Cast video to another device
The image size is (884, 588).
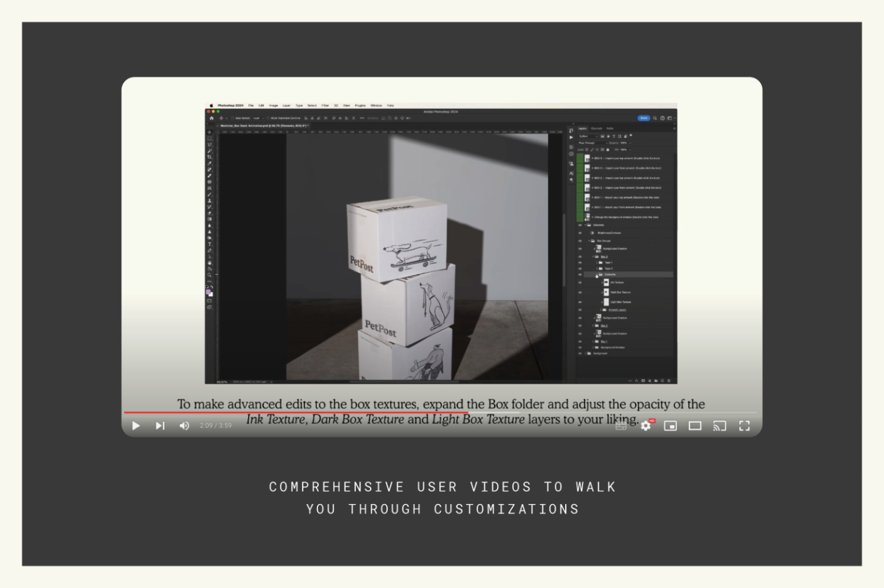(x=719, y=426)
